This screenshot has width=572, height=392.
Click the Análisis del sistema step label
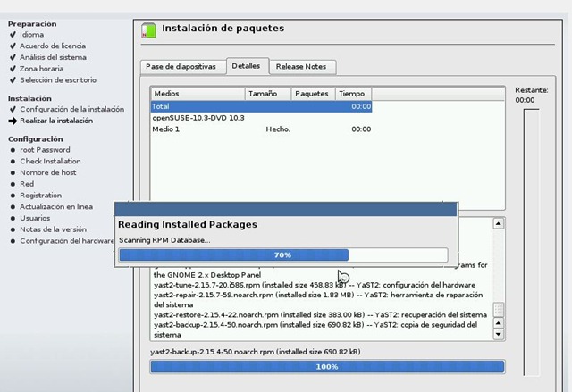[x=54, y=57]
